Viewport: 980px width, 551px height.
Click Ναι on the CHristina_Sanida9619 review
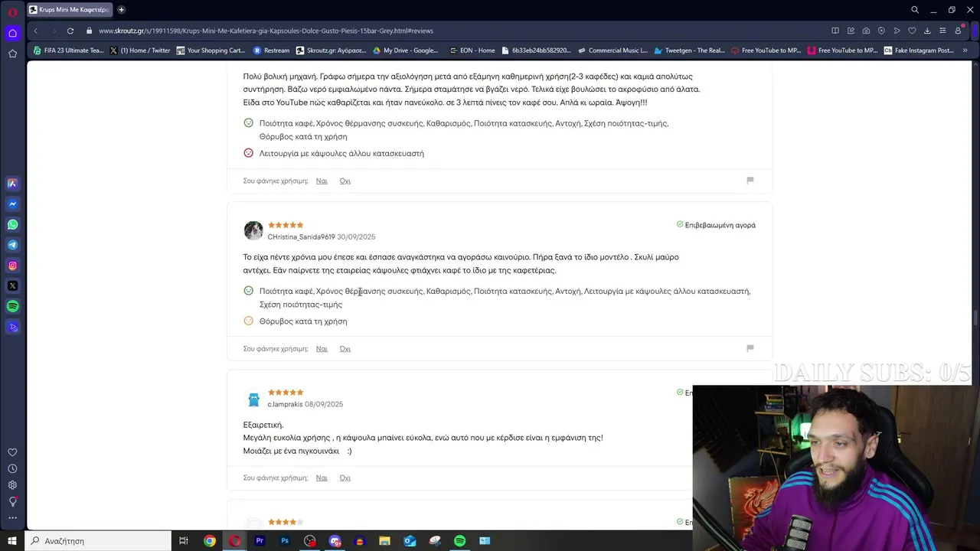click(322, 349)
